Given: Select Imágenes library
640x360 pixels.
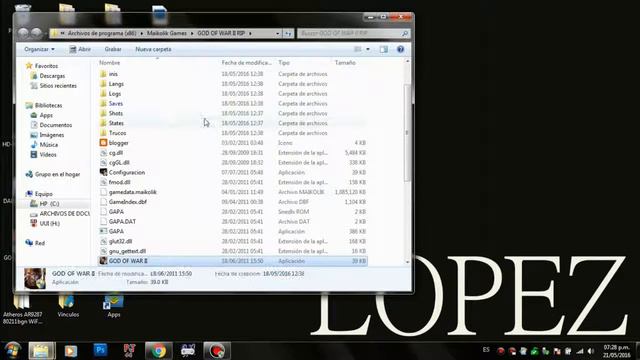Looking at the screenshot, I should pos(51,135).
